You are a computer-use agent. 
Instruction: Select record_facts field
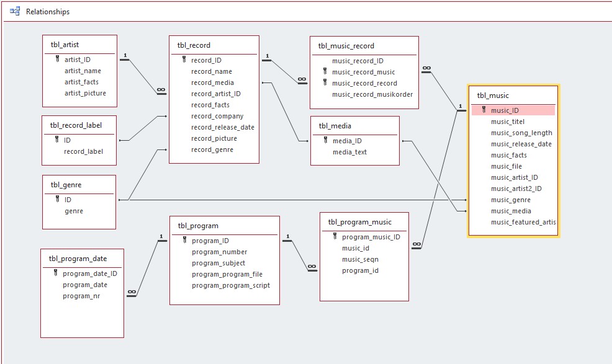click(x=210, y=105)
